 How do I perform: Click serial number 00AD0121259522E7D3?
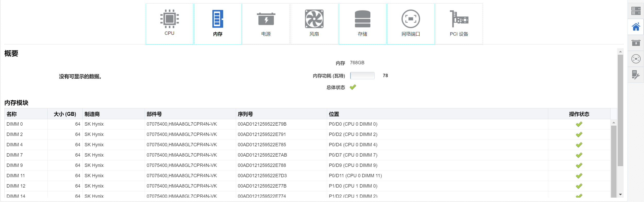coord(262,176)
